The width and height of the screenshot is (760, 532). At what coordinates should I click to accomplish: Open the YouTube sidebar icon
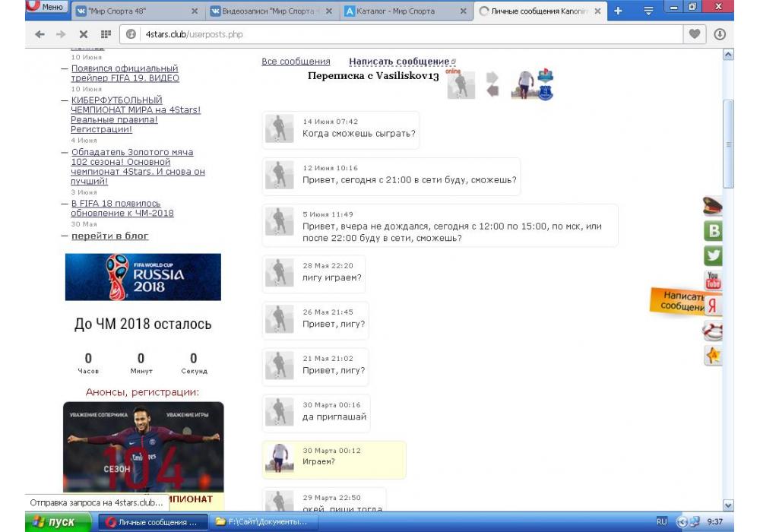coord(713,280)
